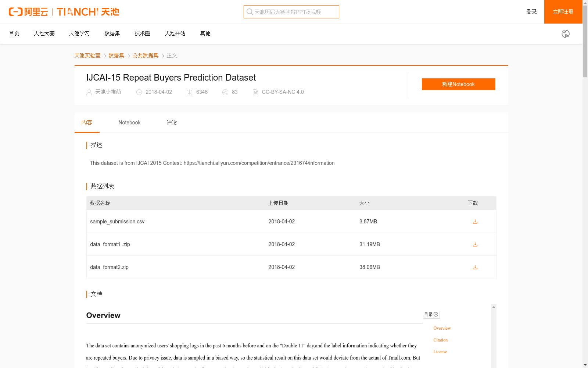588x368 pixels.
Task: Open the 其他 nav menu
Action: 205,33
